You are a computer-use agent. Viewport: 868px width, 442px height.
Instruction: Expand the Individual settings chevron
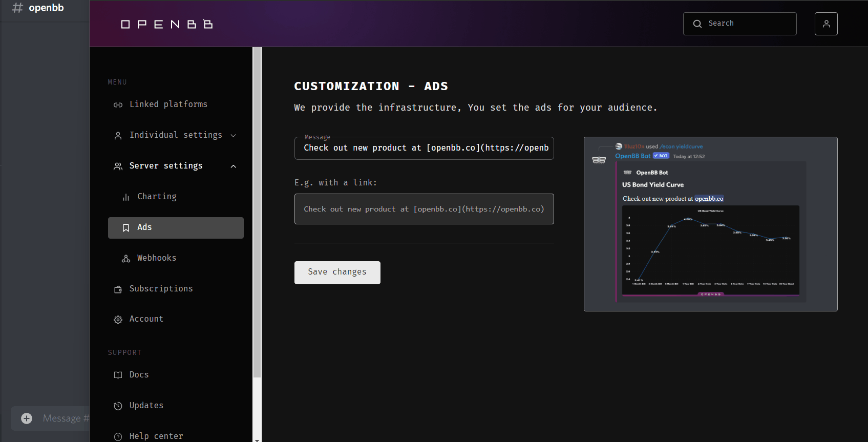click(x=234, y=136)
